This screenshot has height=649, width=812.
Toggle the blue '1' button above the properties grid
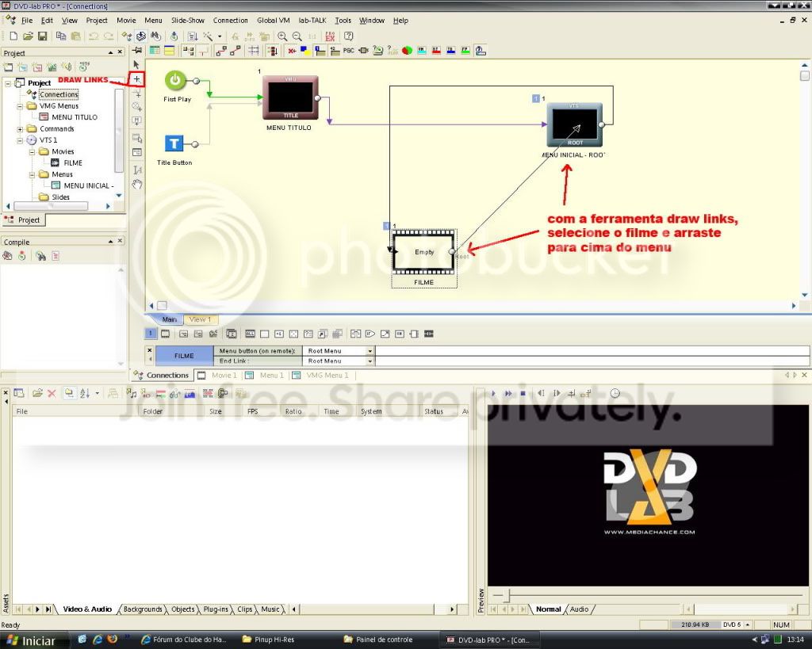coord(150,334)
